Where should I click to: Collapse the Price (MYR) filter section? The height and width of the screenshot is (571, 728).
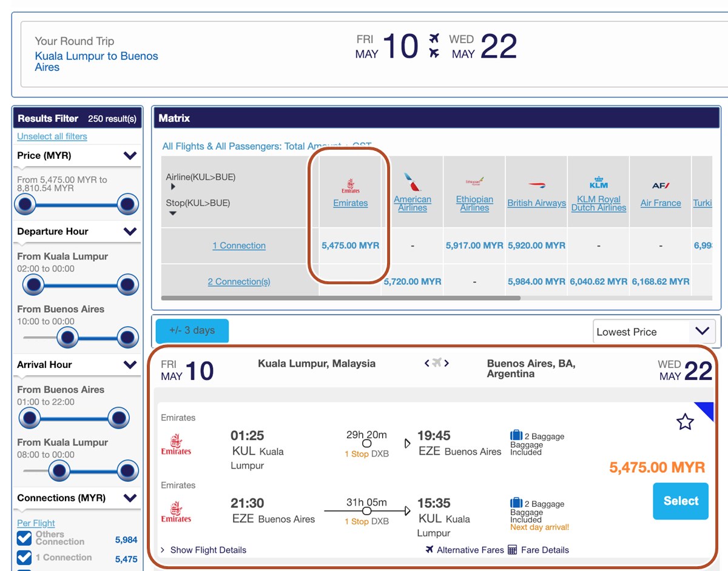pyautogui.click(x=130, y=156)
